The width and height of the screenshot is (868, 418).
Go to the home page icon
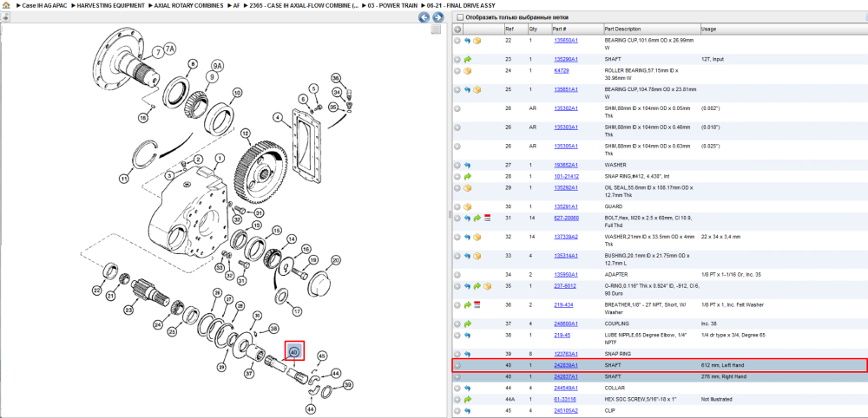[6, 5]
